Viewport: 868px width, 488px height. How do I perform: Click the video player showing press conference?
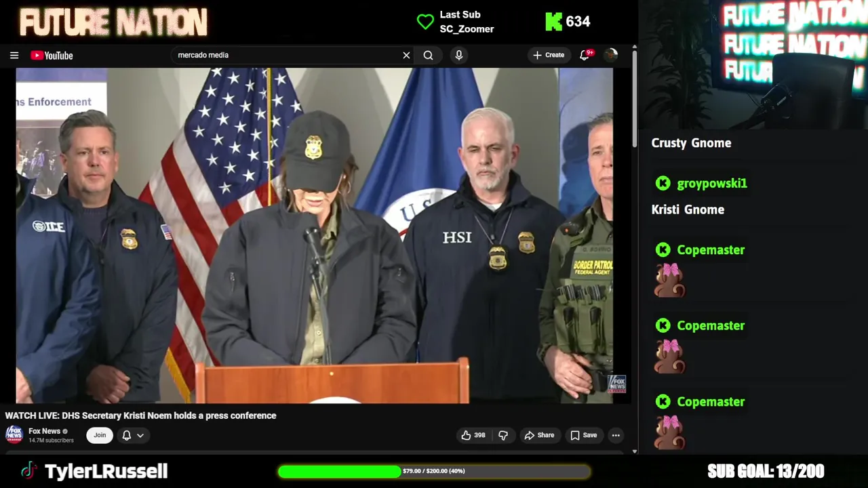tap(315, 236)
